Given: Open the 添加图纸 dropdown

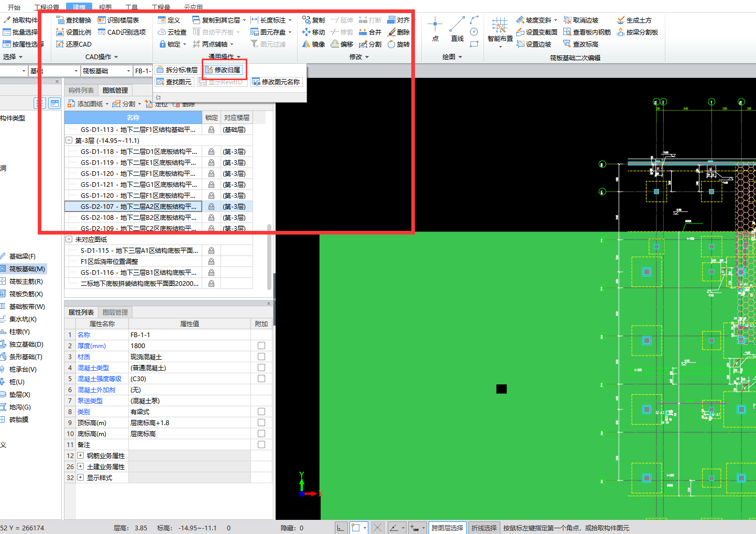Looking at the screenshot, I should [107, 104].
